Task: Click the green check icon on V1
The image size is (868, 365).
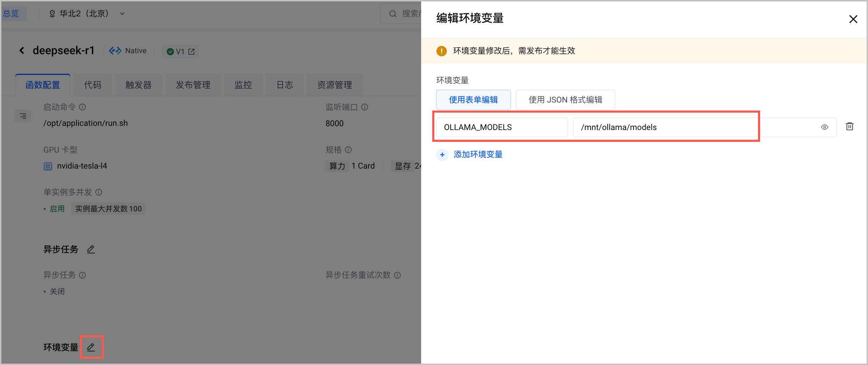Action: pos(170,52)
